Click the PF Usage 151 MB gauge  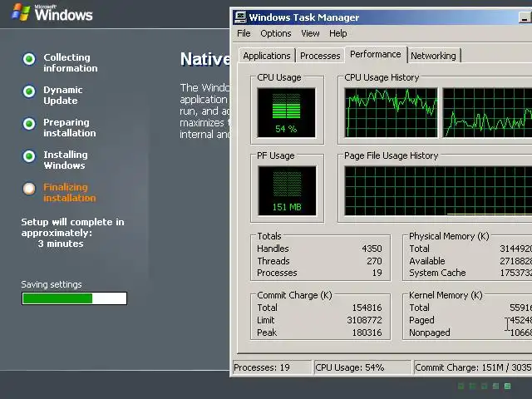pyautogui.click(x=287, y=190)
